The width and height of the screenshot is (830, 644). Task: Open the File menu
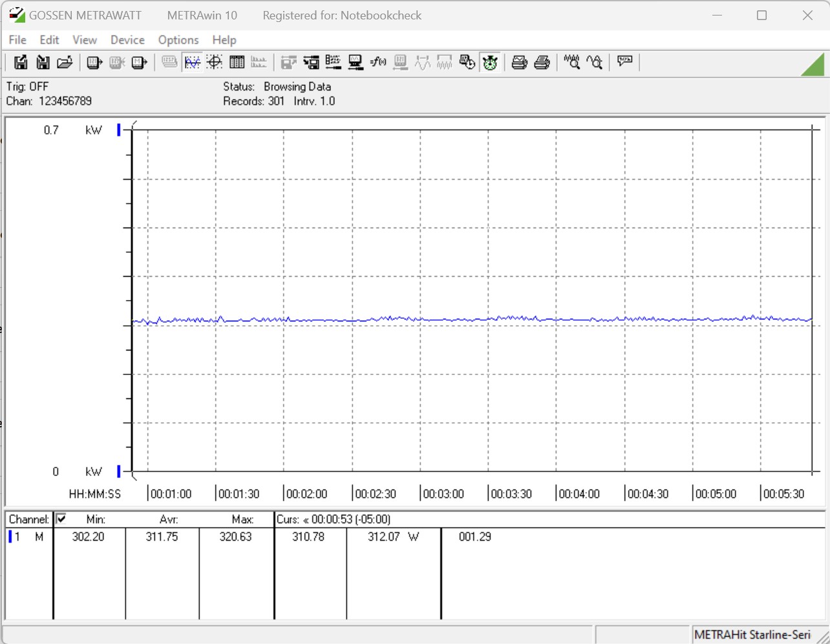click(x=17, y=40)
